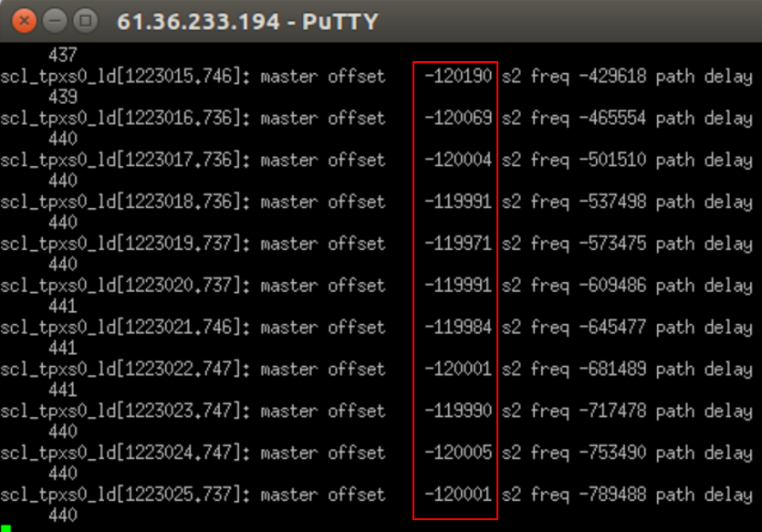Click the timestamp scl_tpxs0_ld[1223022.747]
This screenshot has width=762, height=532.
point(125,370)
